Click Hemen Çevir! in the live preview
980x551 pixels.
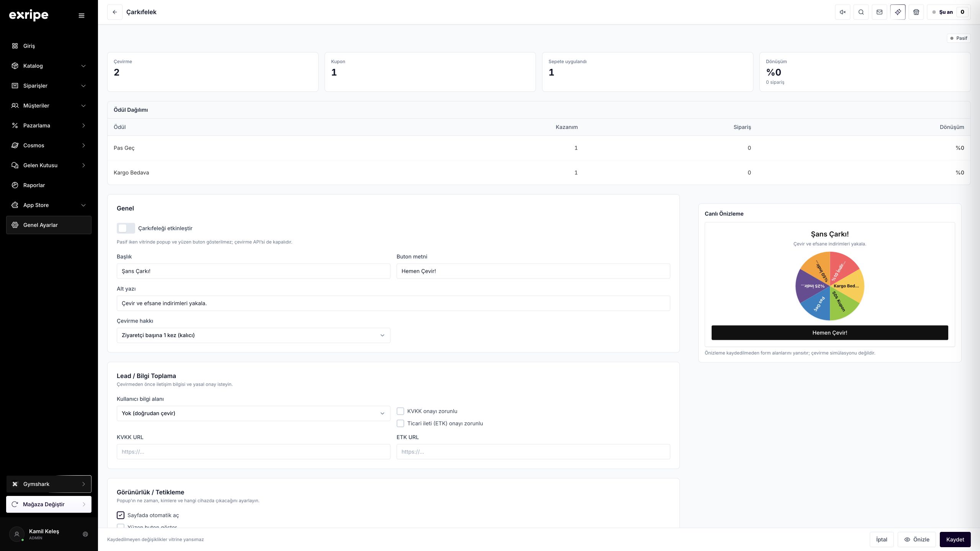coord(830,333)
